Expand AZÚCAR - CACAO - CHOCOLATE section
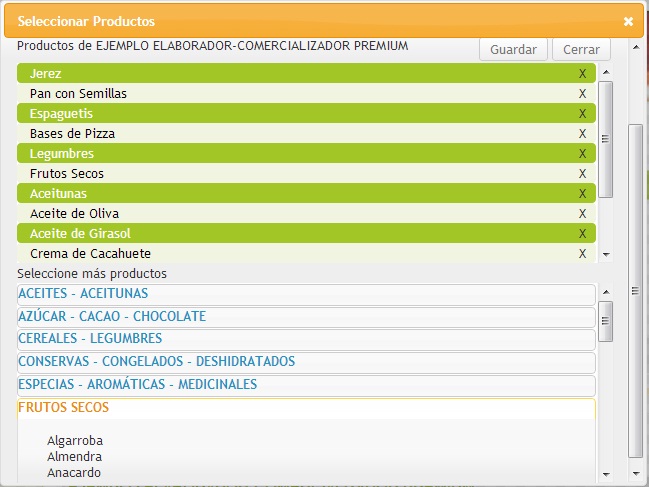The height and width of the screenshot is (487, 649). pos(112,316)
